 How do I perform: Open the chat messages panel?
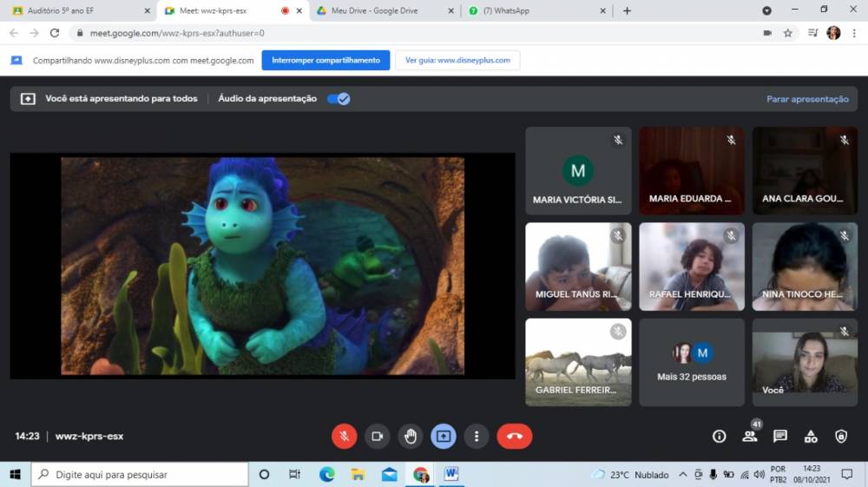[x=780, y=436]
